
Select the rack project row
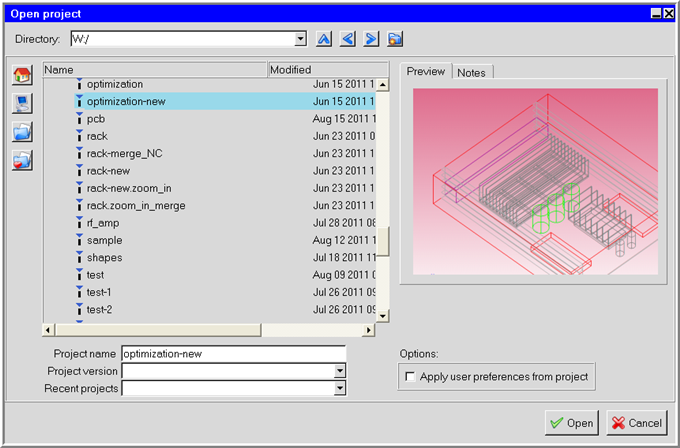pos(225,136)
